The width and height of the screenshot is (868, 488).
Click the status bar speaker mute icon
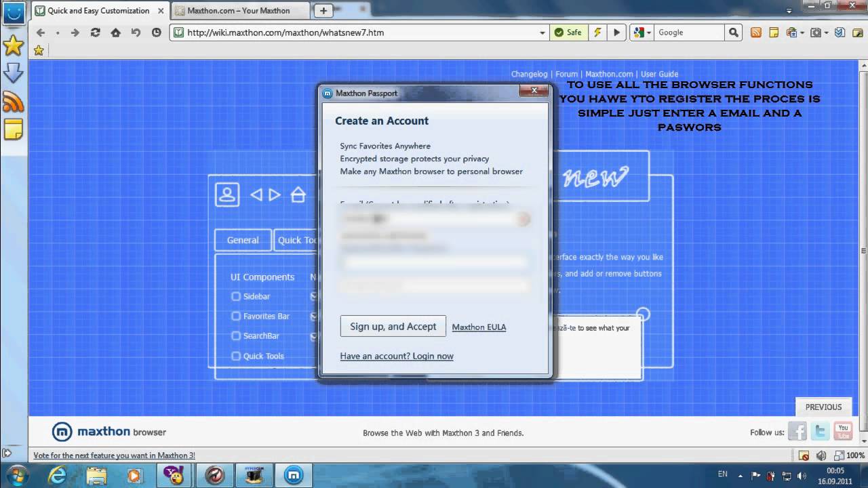[x=821, y=455]
